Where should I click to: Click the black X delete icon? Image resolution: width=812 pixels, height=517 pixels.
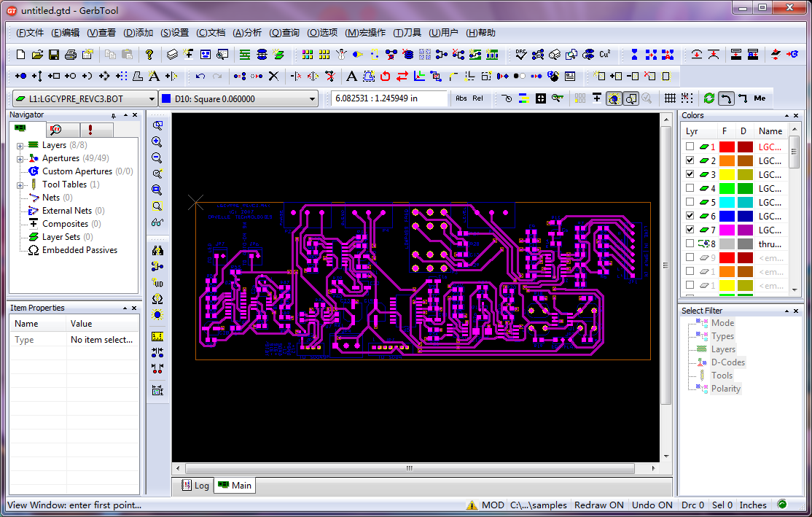pos(274,76)
